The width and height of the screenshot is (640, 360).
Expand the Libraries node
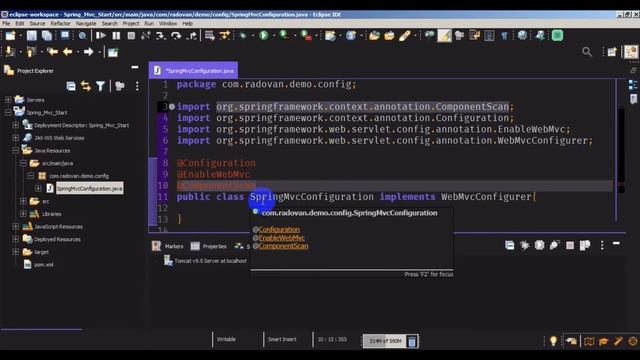pyautogui.click(x=23, y=213)
